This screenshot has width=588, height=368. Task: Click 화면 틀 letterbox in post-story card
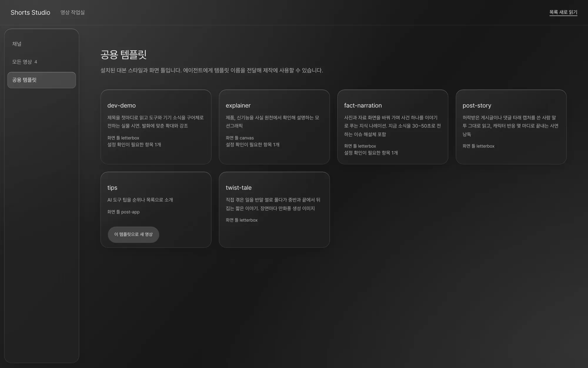[x=478, y=146]
